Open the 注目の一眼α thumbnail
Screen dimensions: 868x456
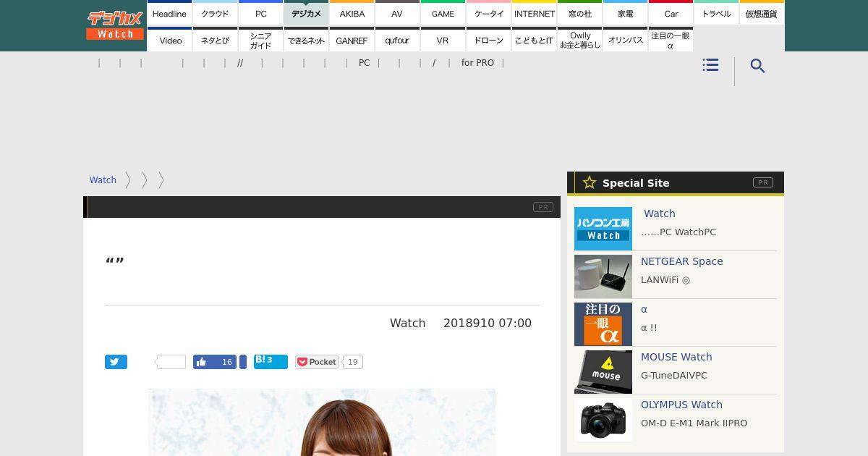coord(603,324)
